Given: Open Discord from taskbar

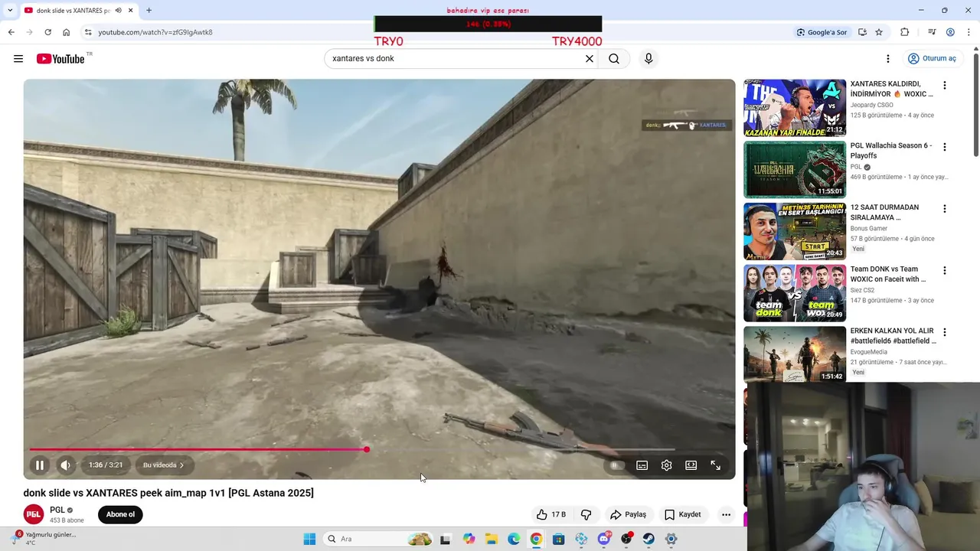Looking at the screenshot, I should 603,539.
